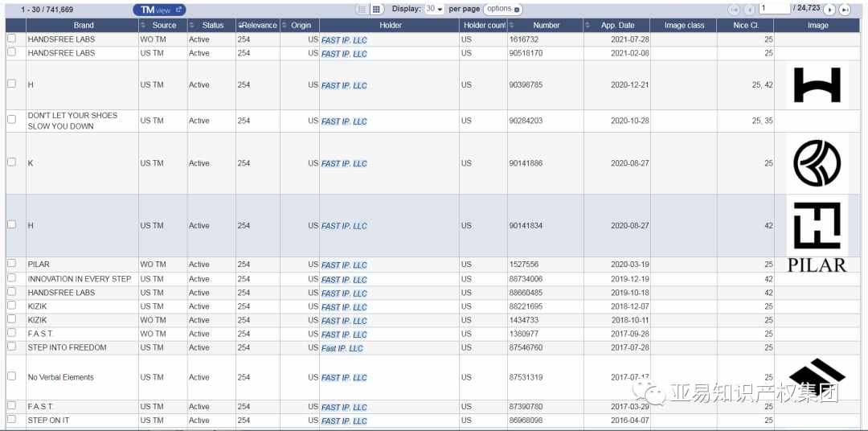Click application date 2018-10-11

(630, 320)
